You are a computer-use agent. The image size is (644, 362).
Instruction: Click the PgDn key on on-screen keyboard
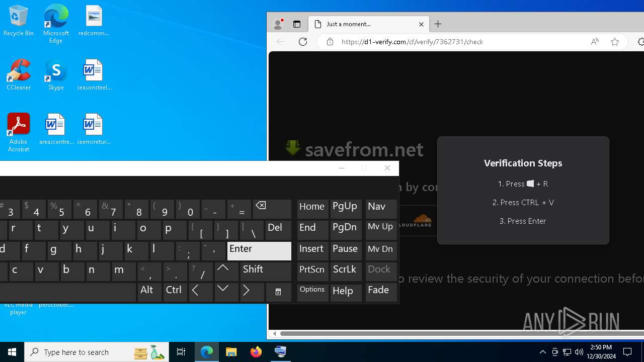[346, 230]
